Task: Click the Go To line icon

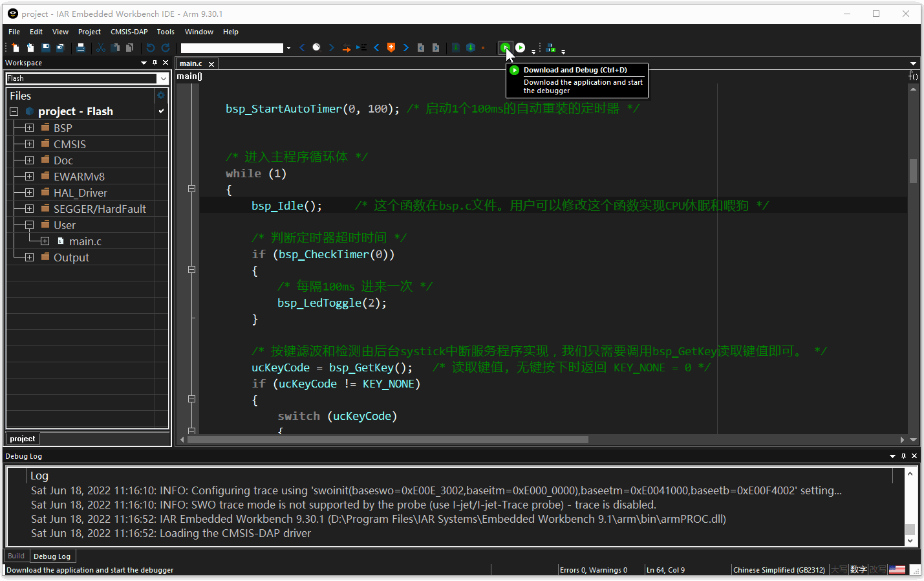Action: click(361, 47)
